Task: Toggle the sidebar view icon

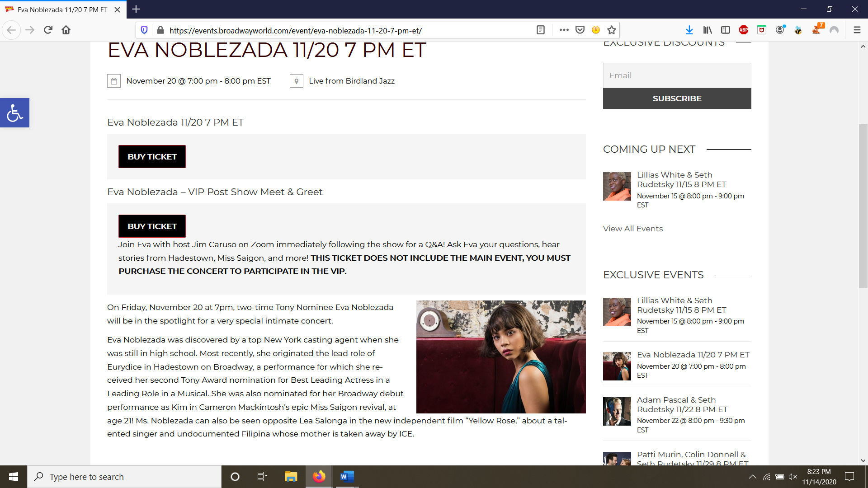Action: tap(726, 30)
